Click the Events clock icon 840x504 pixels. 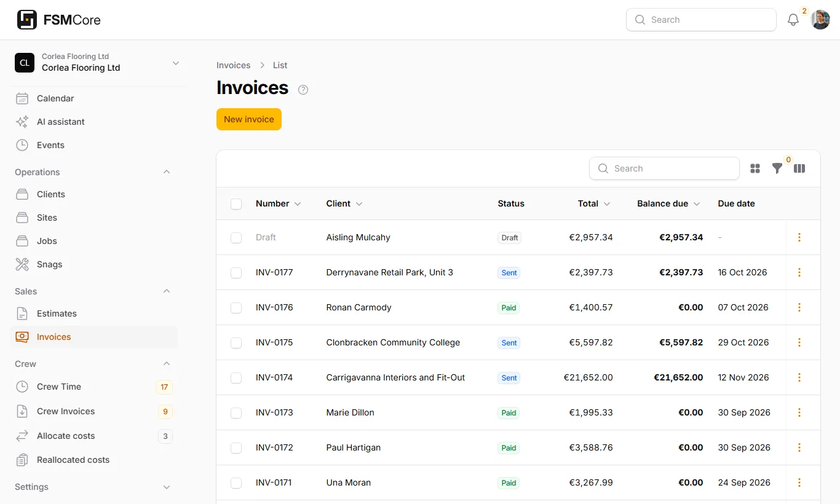click(22, 145)
